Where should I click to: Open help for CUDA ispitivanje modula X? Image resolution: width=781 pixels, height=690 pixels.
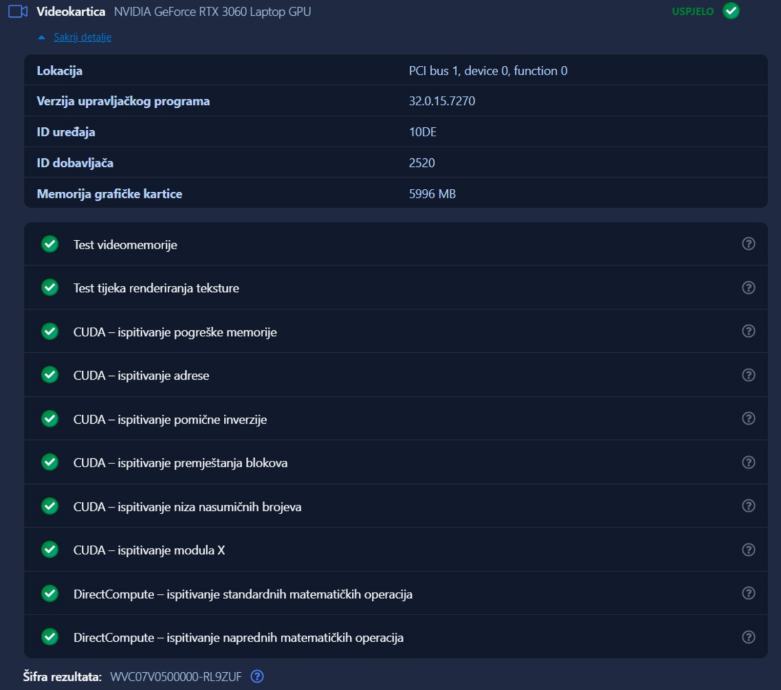coord(748,550)
